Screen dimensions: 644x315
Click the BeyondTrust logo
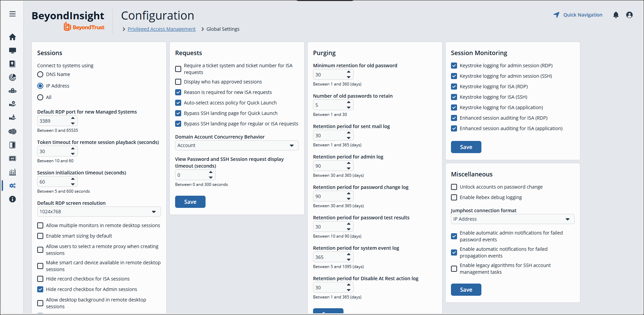[84, 27]
